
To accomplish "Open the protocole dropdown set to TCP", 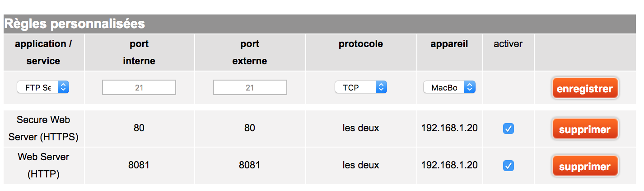I will click(x=360, y=87).
